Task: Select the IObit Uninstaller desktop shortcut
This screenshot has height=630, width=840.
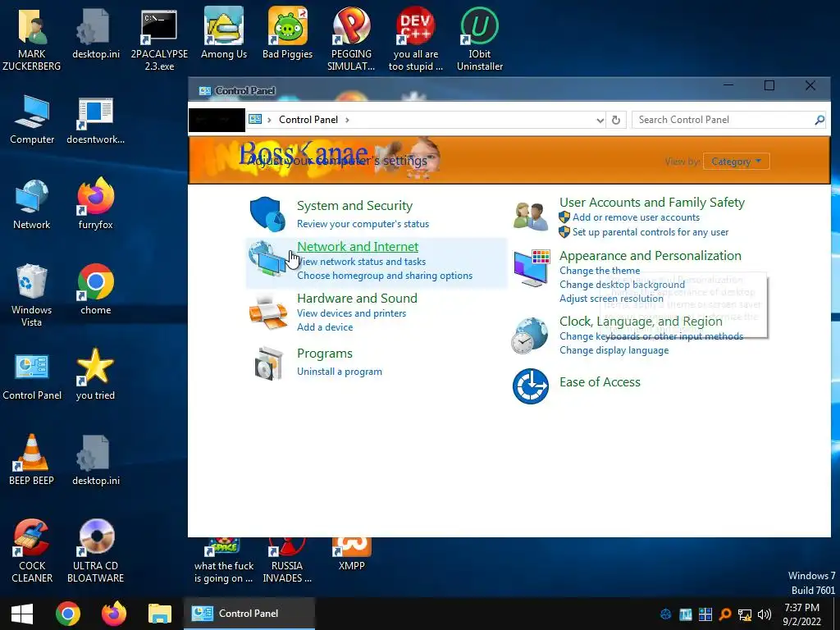Action: pos(479,39)
